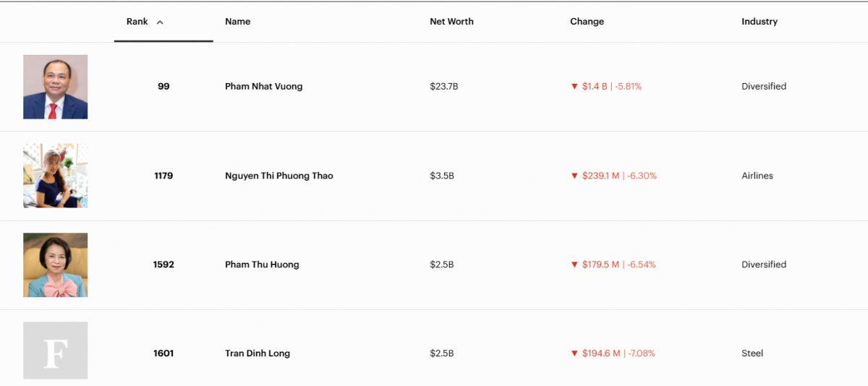Sort by Net Worth column header

click(x=451, y=22)
